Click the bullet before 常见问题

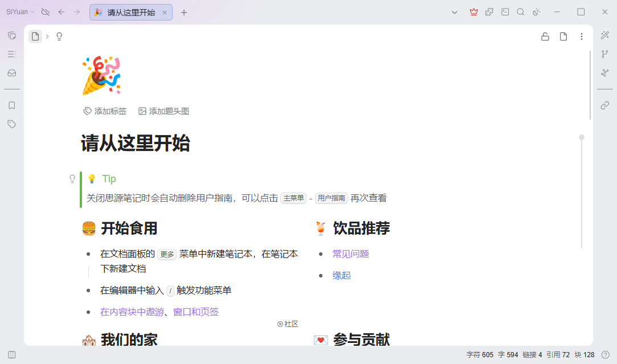321,254
